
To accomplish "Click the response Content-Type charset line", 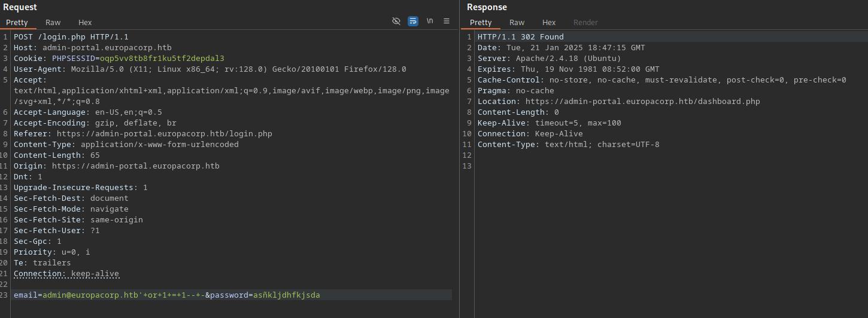I will [569, 144].
